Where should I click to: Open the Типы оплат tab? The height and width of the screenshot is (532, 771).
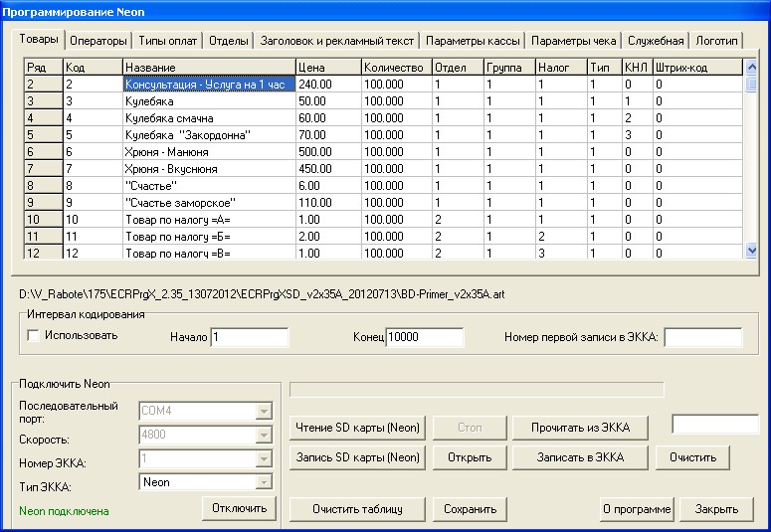point(168,41)
